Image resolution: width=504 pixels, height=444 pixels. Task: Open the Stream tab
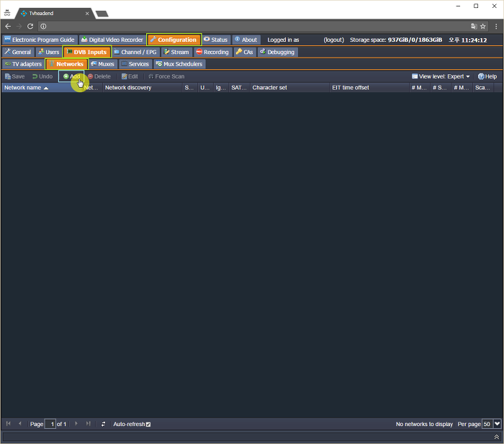[x=177, y=52]
